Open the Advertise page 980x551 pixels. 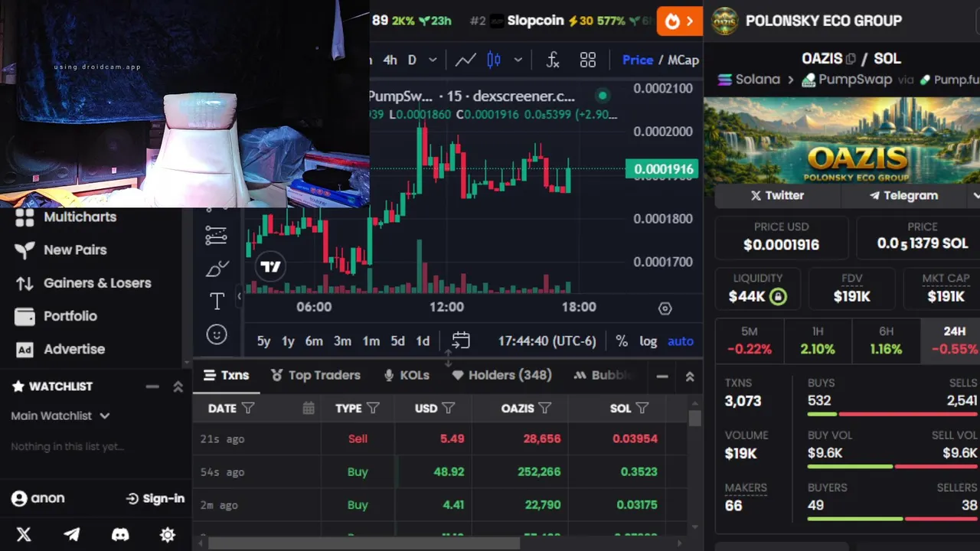(x=60, y=349)
